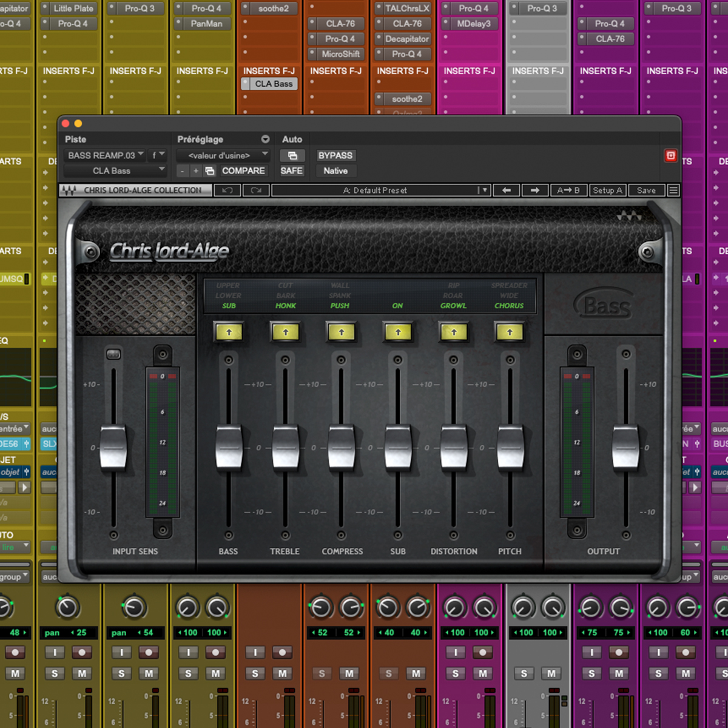This screenshot has height=728, width=728.
Task: Open the MicroShift insert slot
Action: 336,54
